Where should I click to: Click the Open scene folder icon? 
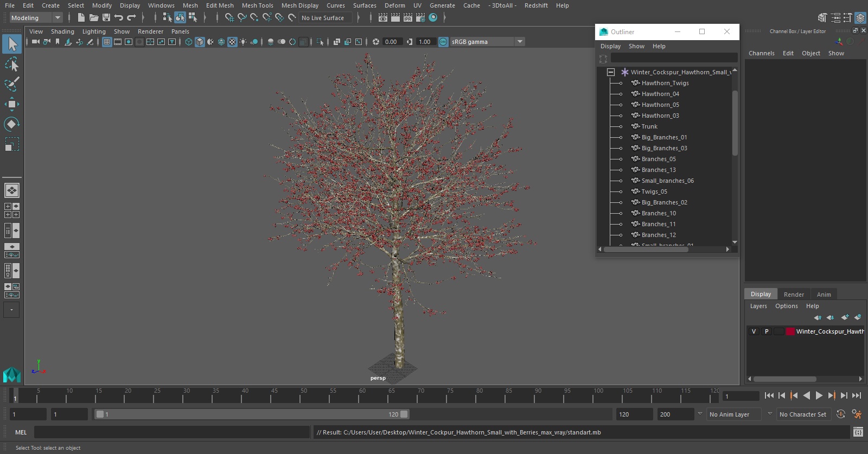pyautogui.click(x=93, y=18)
